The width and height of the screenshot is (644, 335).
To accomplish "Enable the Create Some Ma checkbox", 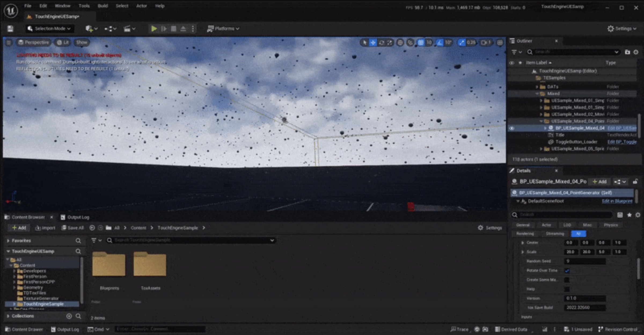I will coord(567,280).
